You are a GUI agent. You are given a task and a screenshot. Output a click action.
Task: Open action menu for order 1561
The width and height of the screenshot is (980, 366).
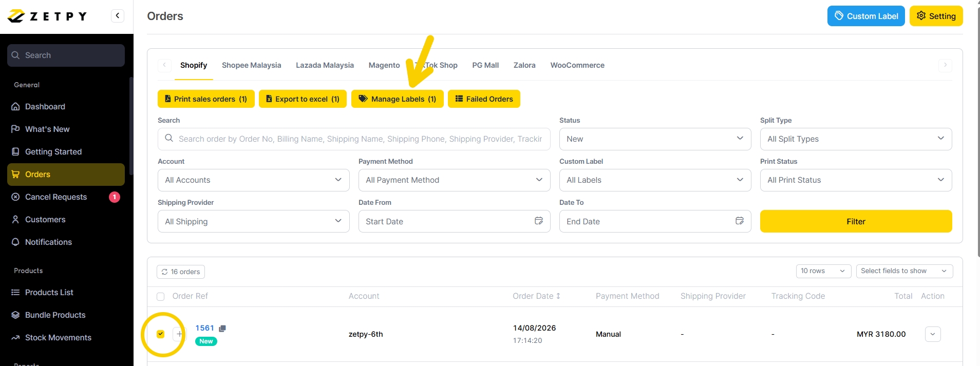coord(933,334)
